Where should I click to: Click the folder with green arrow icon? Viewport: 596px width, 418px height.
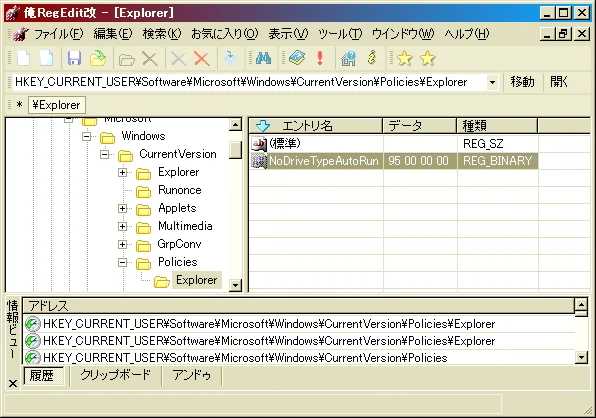(98, 59)
